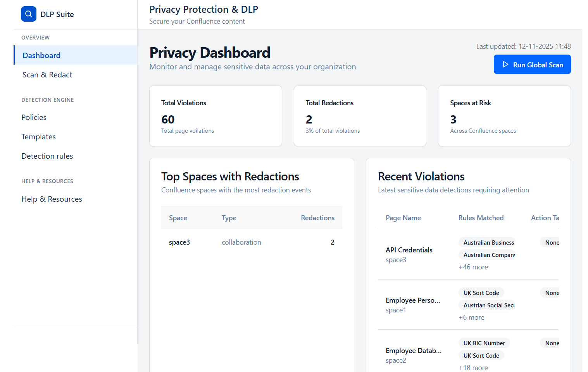Open the Employee Perso... violation entry
Image resolution: width=588 pixels, height=372 pixels.
[x=413, y=300]
